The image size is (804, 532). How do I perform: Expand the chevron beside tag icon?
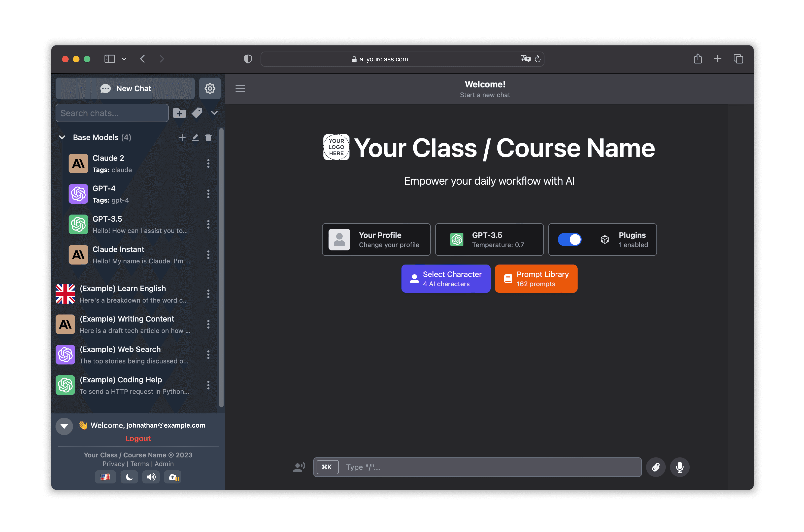[x=214, y=113]
